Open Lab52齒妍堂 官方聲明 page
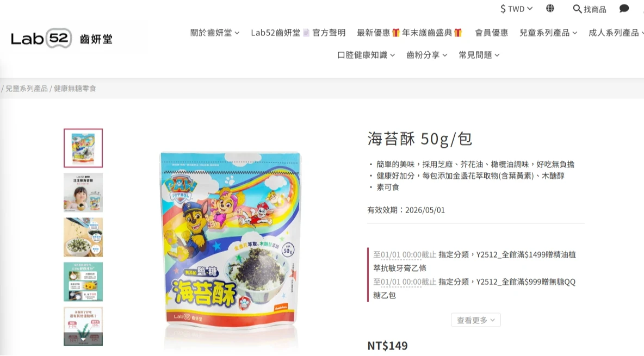 [298, 33]
